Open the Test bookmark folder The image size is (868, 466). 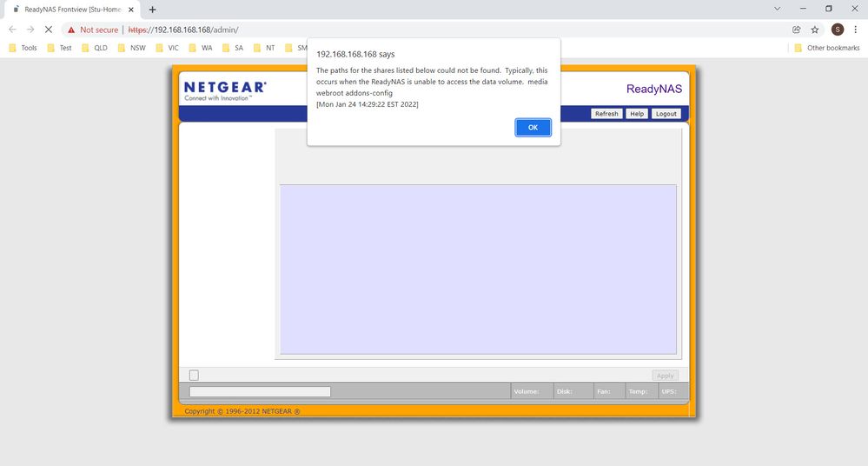coord(60,48)
